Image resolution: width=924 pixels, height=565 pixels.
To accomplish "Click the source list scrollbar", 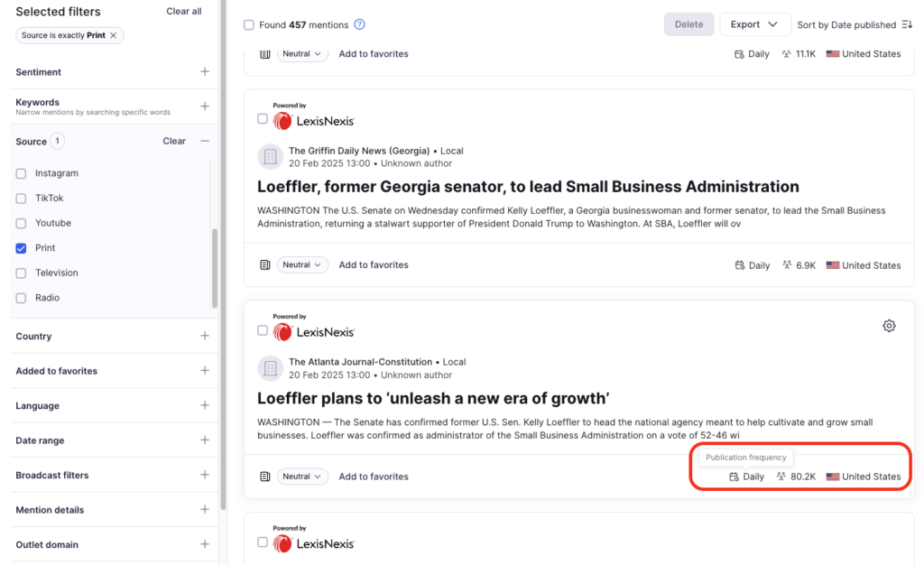I will pyautogui.click(x=214, y=267).
